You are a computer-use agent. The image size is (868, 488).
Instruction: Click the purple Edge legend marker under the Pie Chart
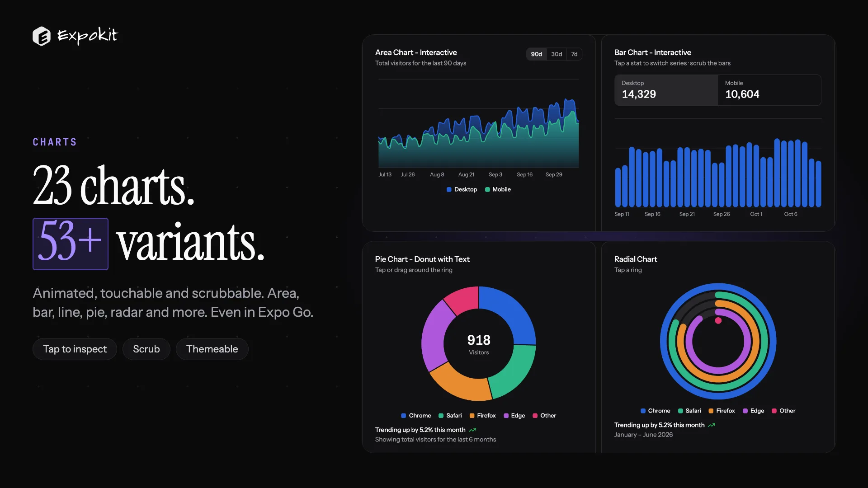[506, 416]
